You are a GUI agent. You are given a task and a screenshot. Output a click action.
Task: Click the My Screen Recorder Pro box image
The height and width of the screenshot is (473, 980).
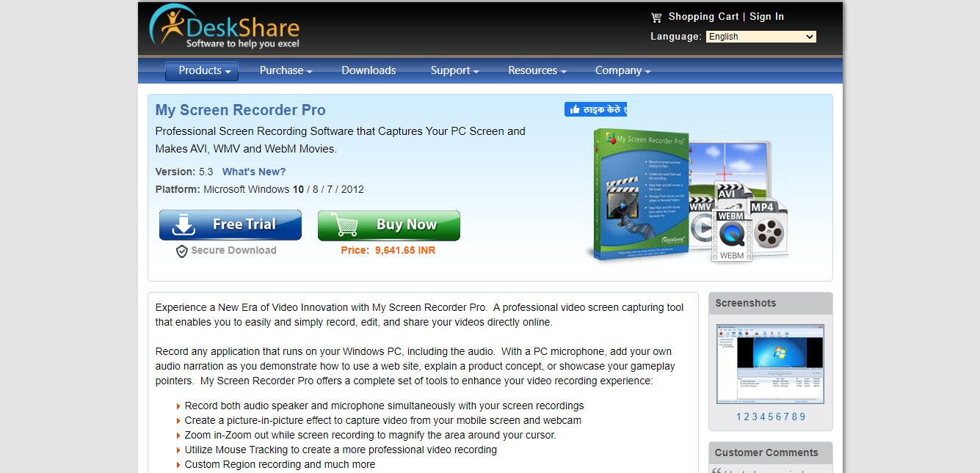point(640,195)
